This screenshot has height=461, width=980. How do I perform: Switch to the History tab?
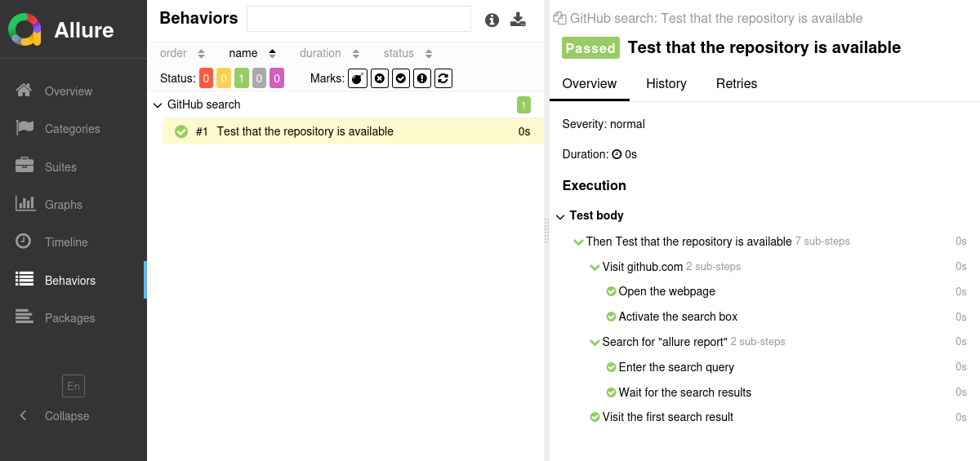point(666,83)
